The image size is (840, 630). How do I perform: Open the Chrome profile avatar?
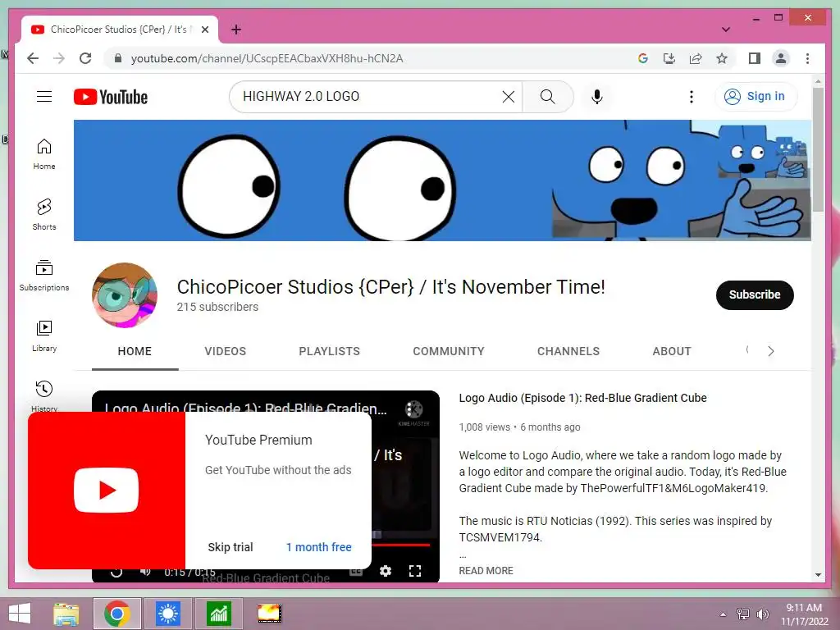[x=781, y=58]
